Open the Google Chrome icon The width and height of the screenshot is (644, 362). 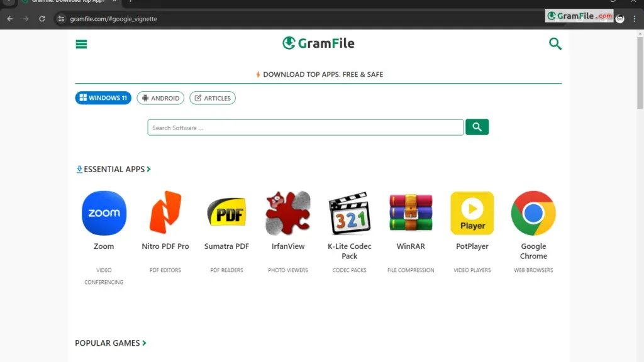coord(533,213)
